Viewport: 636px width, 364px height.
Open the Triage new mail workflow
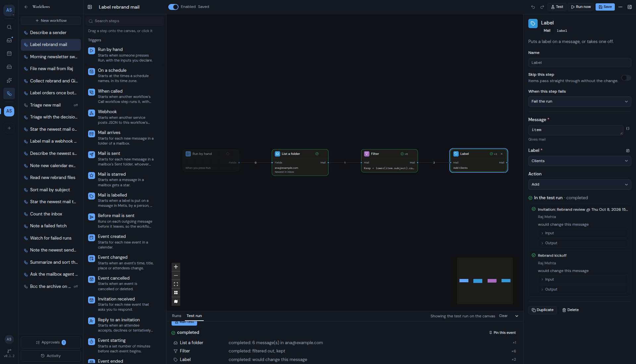click(51, 105)
